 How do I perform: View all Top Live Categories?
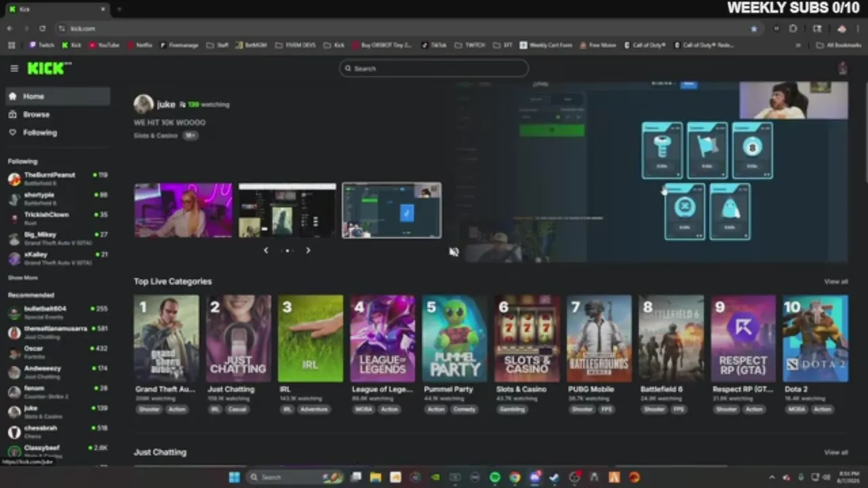[x=835, y=281]
